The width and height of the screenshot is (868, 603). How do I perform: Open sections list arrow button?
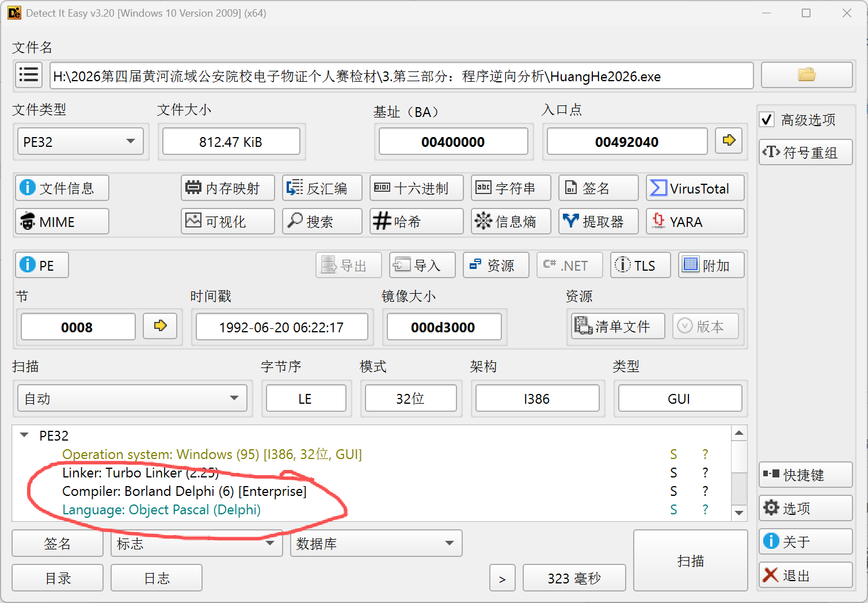point(160,326)
